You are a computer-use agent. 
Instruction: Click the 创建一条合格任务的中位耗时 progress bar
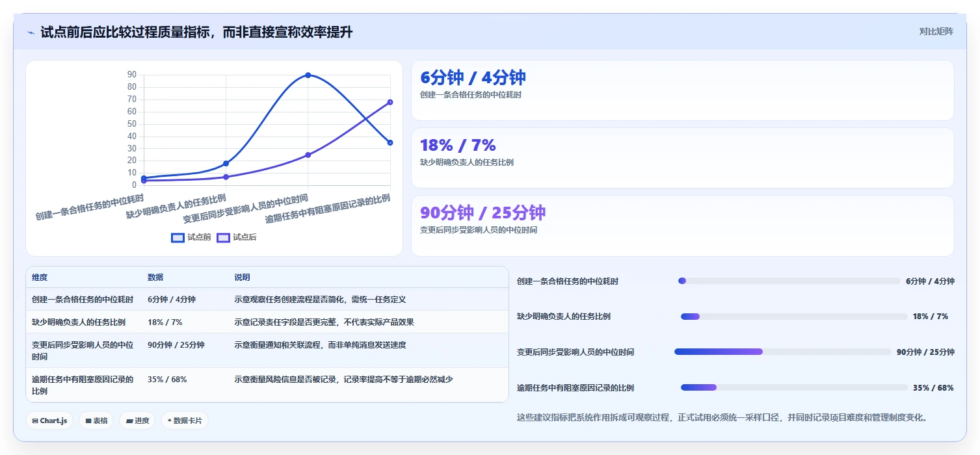[789, 281]
